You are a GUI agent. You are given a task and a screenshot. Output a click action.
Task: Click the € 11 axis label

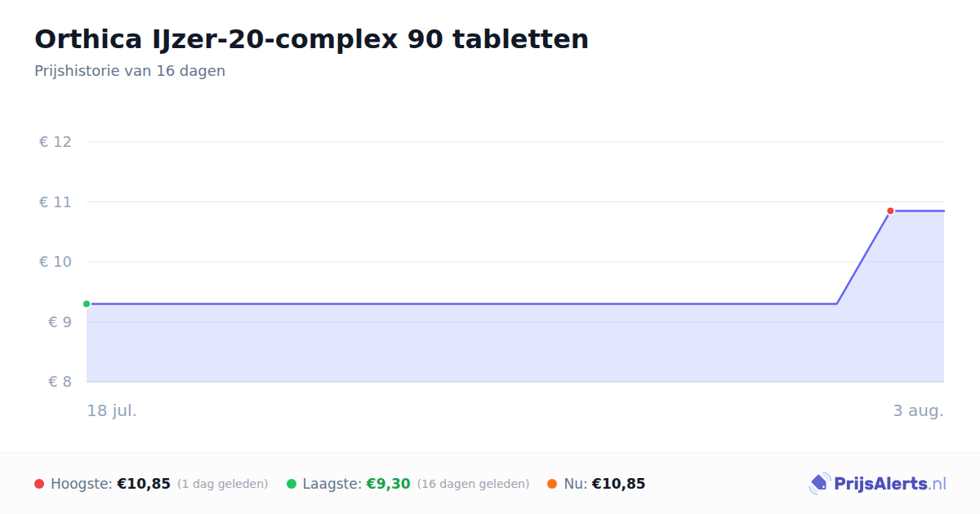pos(56,202)
